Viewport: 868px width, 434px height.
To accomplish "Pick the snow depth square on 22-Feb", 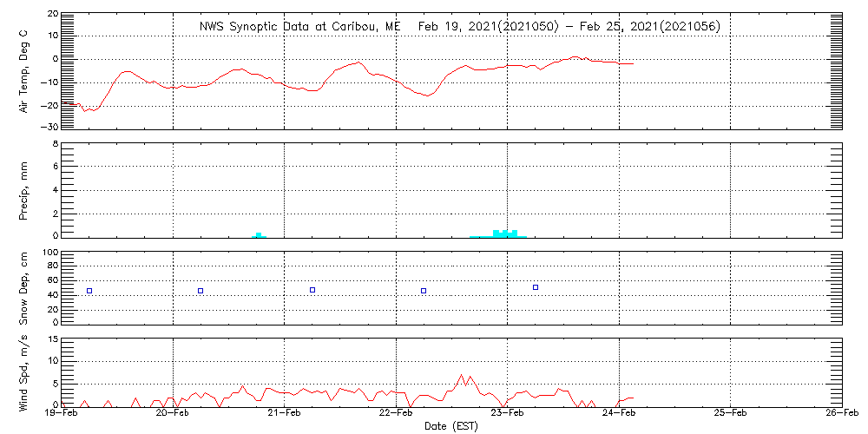I will coord(424,291).
